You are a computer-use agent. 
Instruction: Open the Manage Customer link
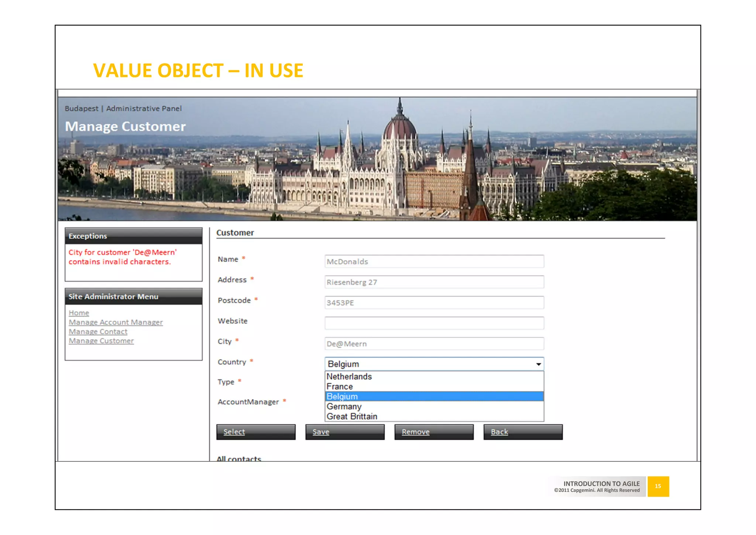(x=101, y=341)
